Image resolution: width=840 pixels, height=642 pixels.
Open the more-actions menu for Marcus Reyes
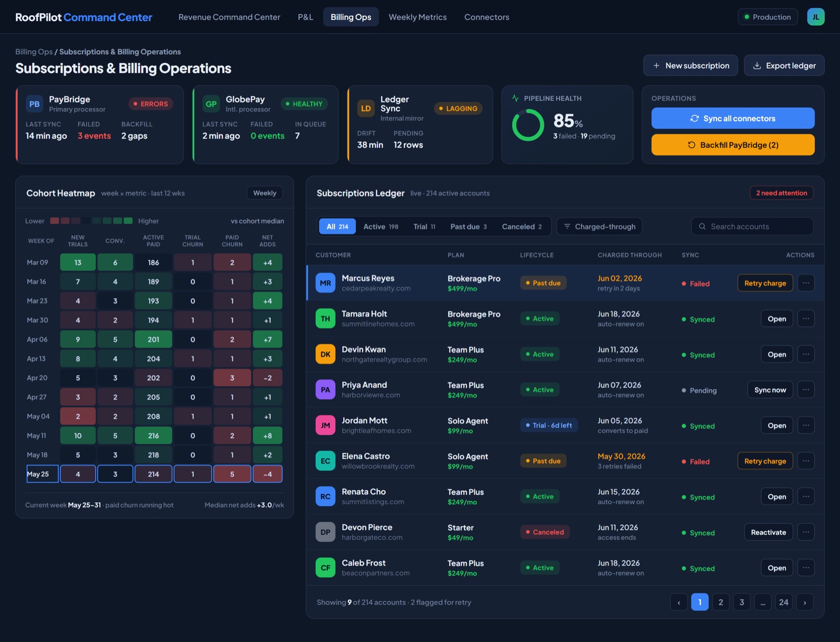pyautogui.click(x=806, y=283)
